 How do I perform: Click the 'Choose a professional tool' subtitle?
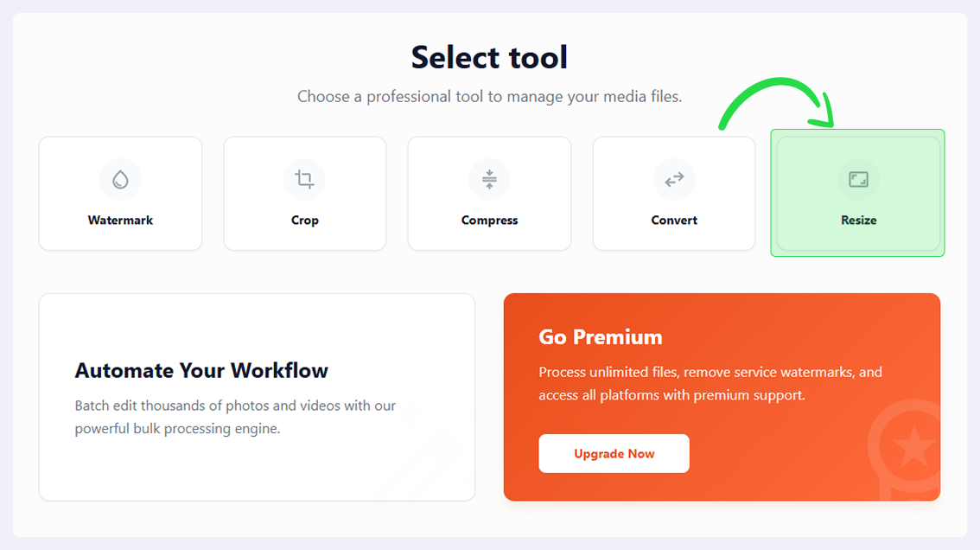[x=489, y=96]
